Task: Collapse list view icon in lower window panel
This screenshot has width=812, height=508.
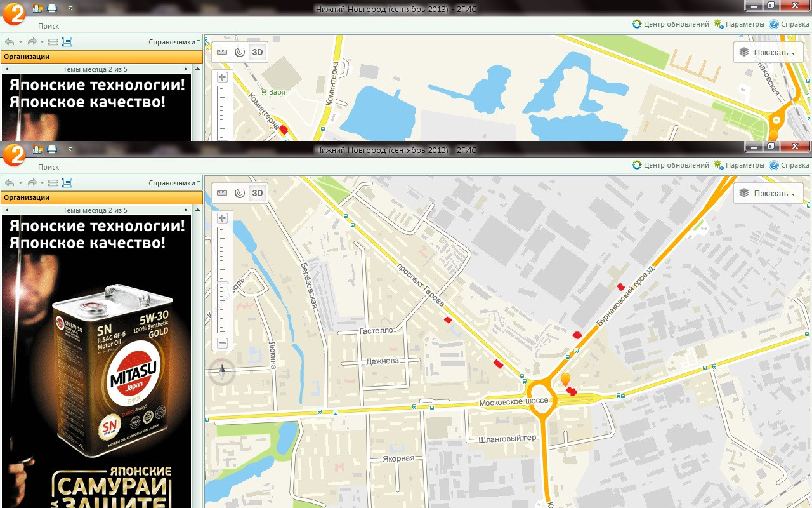Action: coord(53,183)
